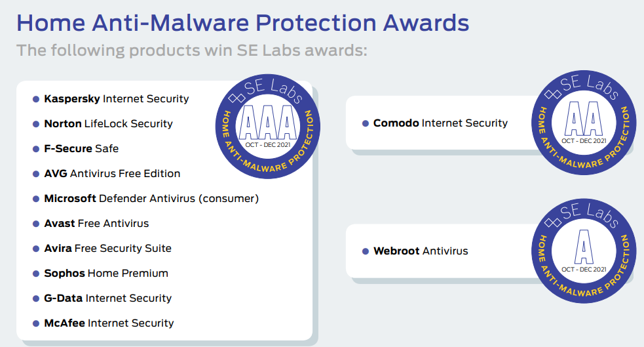This screenshot has height=347, width=644.
Task: Click the AA SE Labs award badge
Action: [583, 123]
